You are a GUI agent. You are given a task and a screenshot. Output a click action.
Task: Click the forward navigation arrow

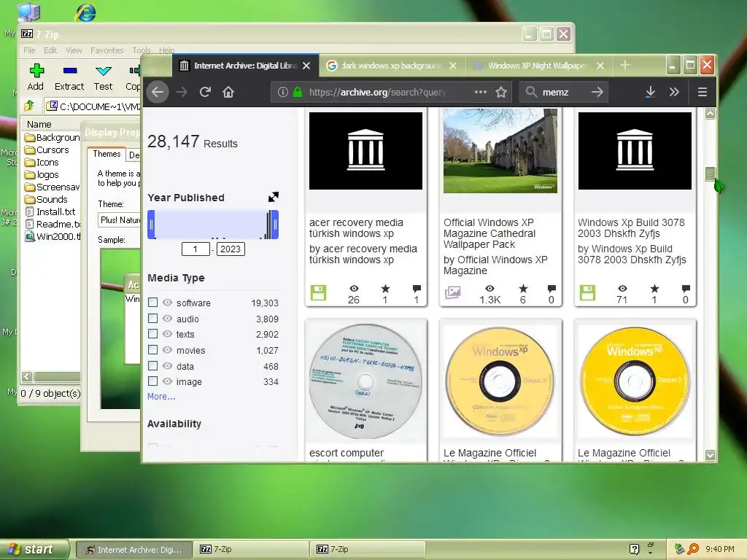click(182, 92)
